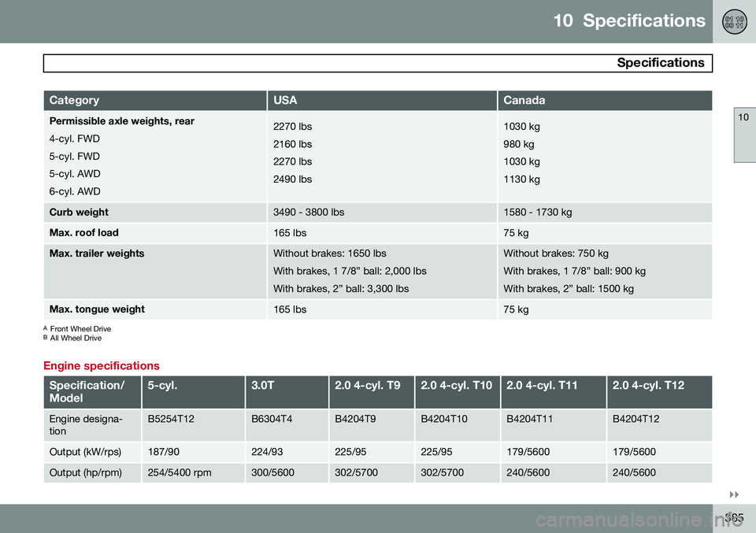The height and width of the screenshot is (533, 756).
Task: Click the round chapter icon in the header
Action: click(734, 22)
